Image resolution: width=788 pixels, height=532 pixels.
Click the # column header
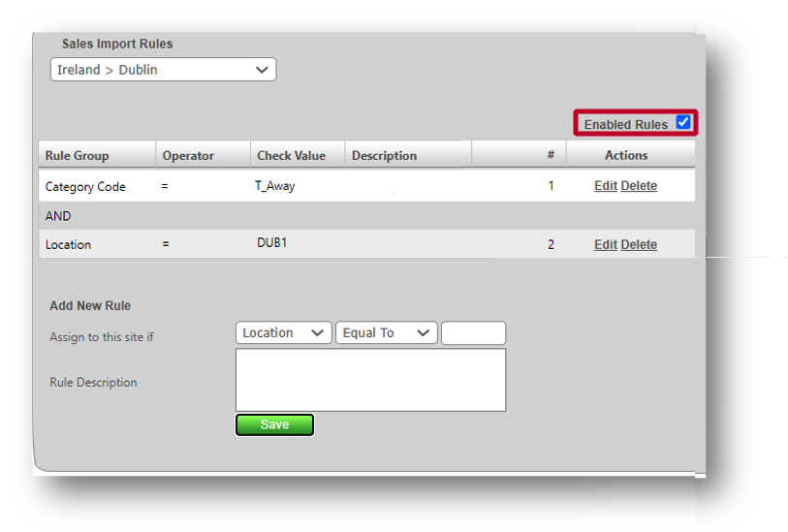click(519, 155)
